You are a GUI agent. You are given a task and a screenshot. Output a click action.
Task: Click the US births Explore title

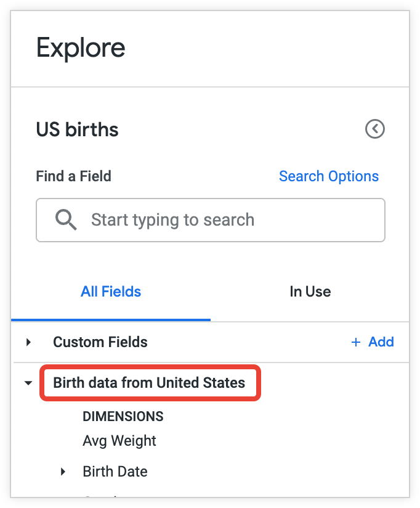tap(78, 130)
